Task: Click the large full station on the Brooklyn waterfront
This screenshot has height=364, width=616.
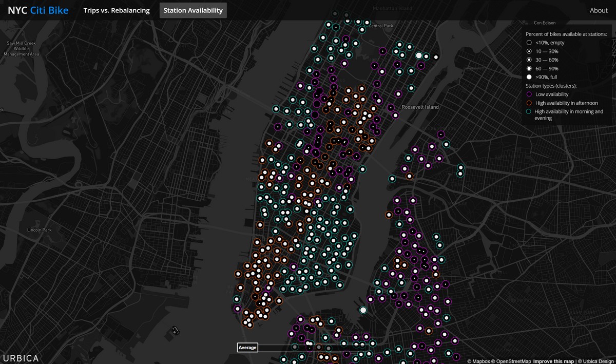Action: (x=363, y=310)
